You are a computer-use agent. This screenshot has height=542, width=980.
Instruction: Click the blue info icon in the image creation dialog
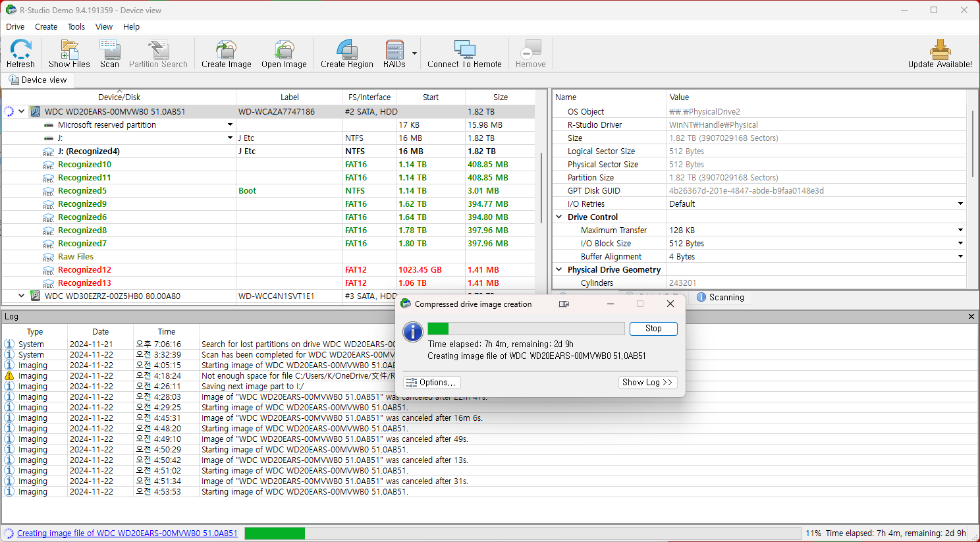tap(413, 332)
